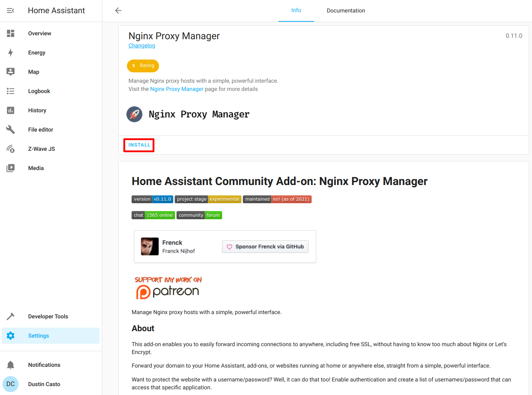Screen dimensions: 532x395
Task: Go back using the arrow icon
Action: [x=118, y=11]
